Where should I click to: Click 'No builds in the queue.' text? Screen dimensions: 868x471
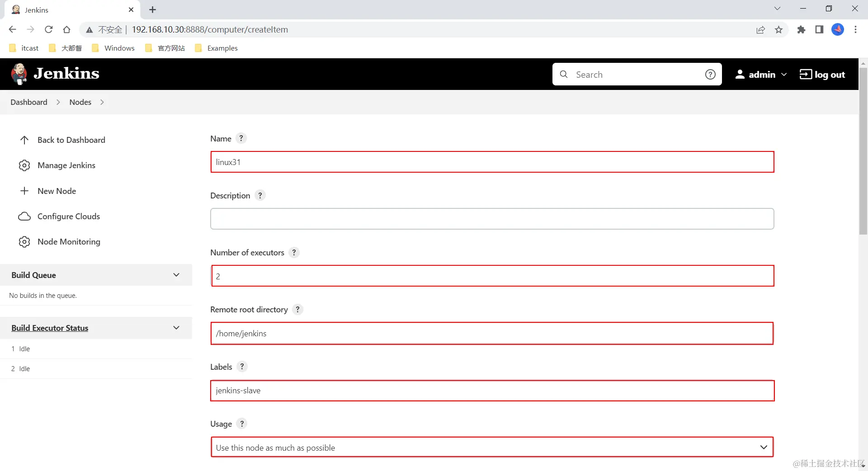click(43, 296)
